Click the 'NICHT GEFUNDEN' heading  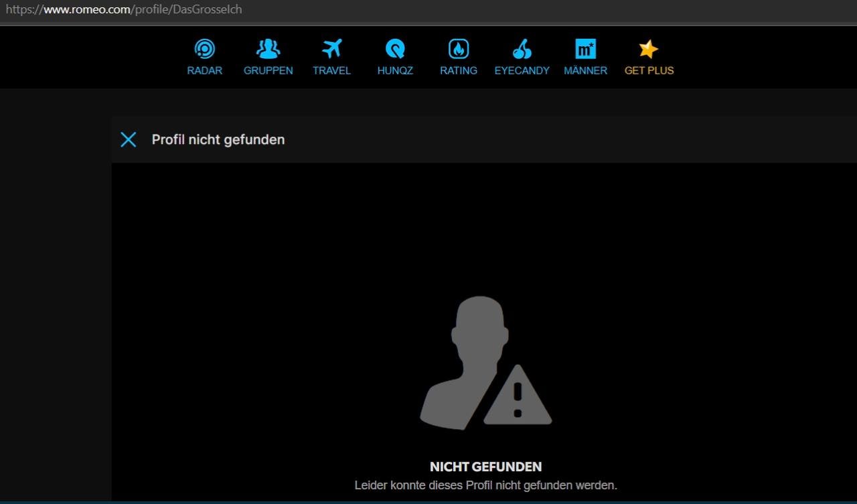point(485,467)
